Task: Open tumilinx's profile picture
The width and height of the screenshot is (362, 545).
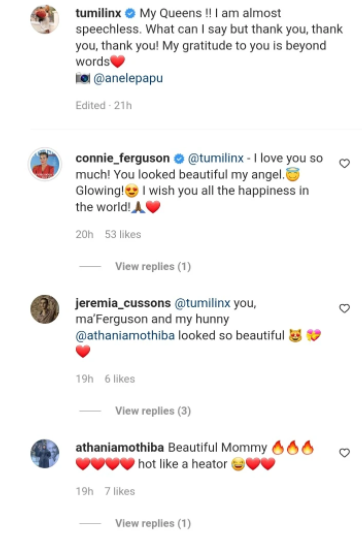Action: click(45, 19)
